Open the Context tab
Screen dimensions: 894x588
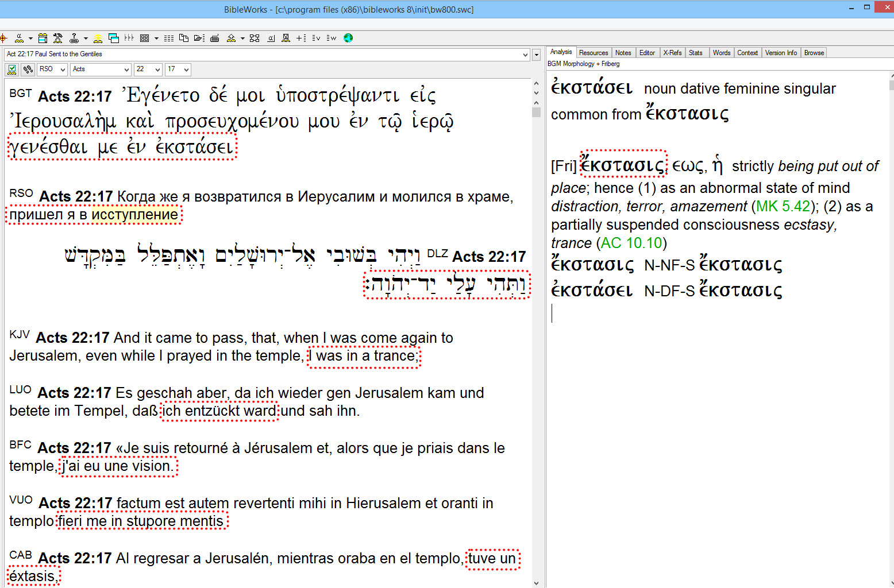point(747,53)
